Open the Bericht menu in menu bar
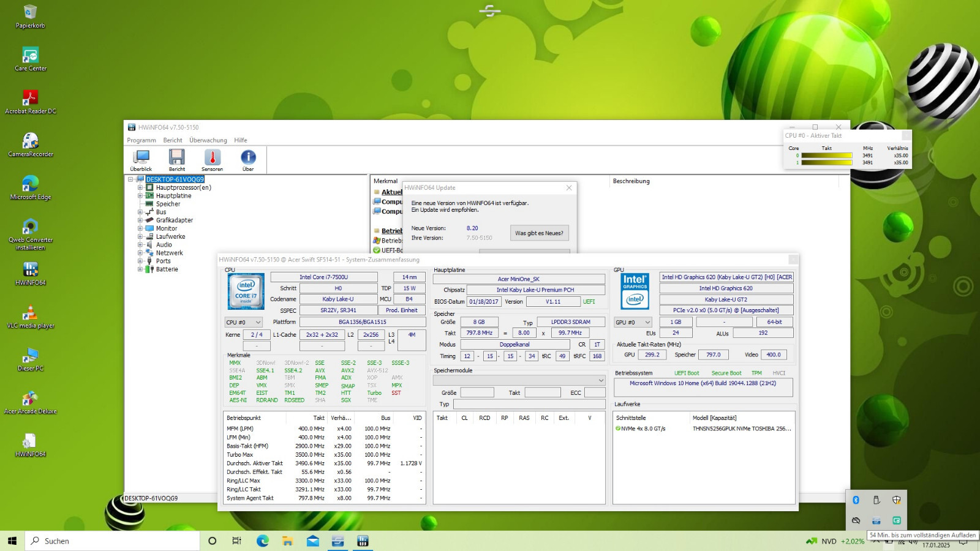This screenshot has height=551, width=980. (x=173, y=140)
